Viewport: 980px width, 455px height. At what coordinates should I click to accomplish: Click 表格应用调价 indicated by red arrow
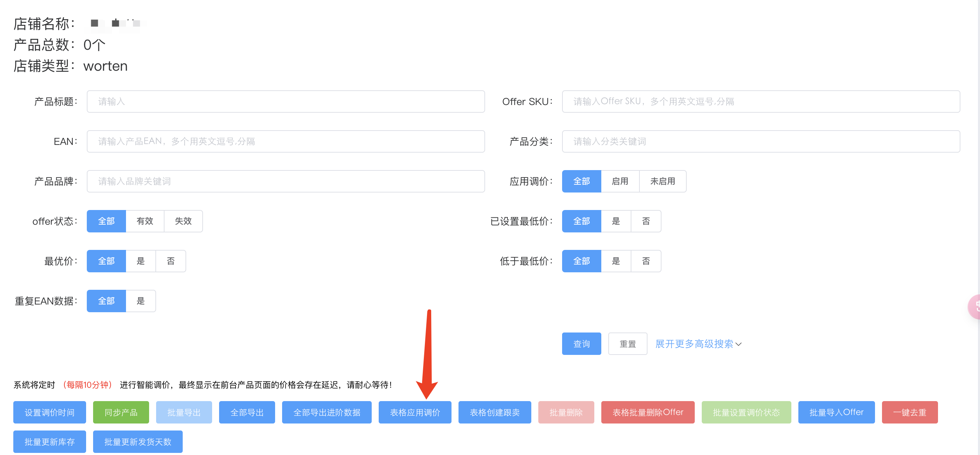click(415, 412)
